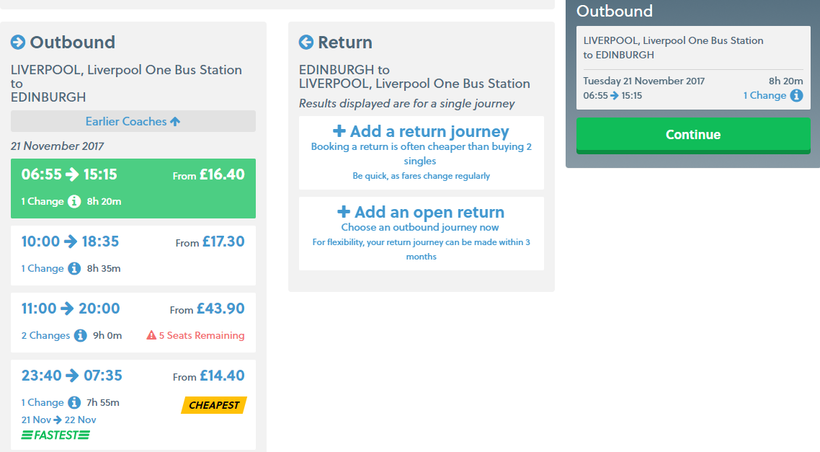Click the 1 Change link in the summary
Image resolution: width=820 pixels, height=452 pixels.
pos(764,96)
